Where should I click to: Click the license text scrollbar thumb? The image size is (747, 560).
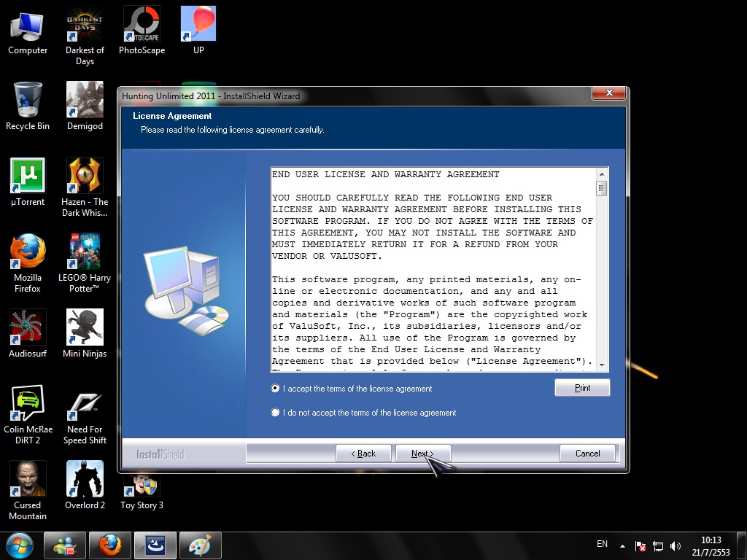(x=602, y=188)
